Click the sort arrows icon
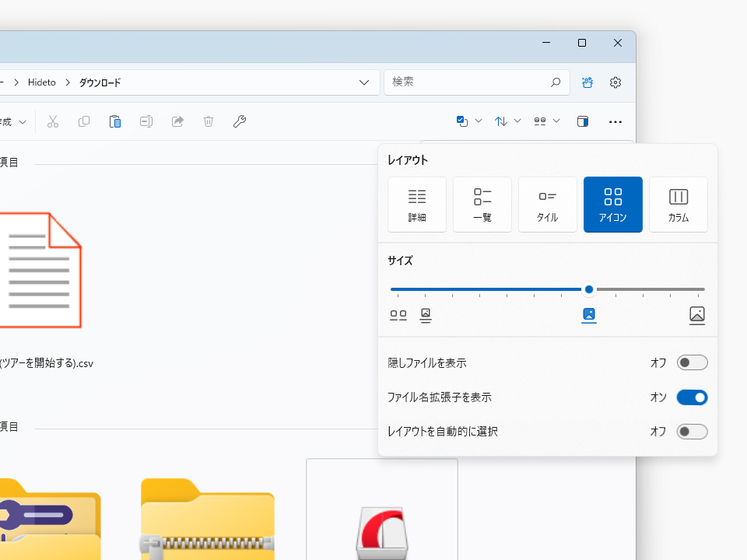Viewport: 747px width, 560px height. click(500, 121)
